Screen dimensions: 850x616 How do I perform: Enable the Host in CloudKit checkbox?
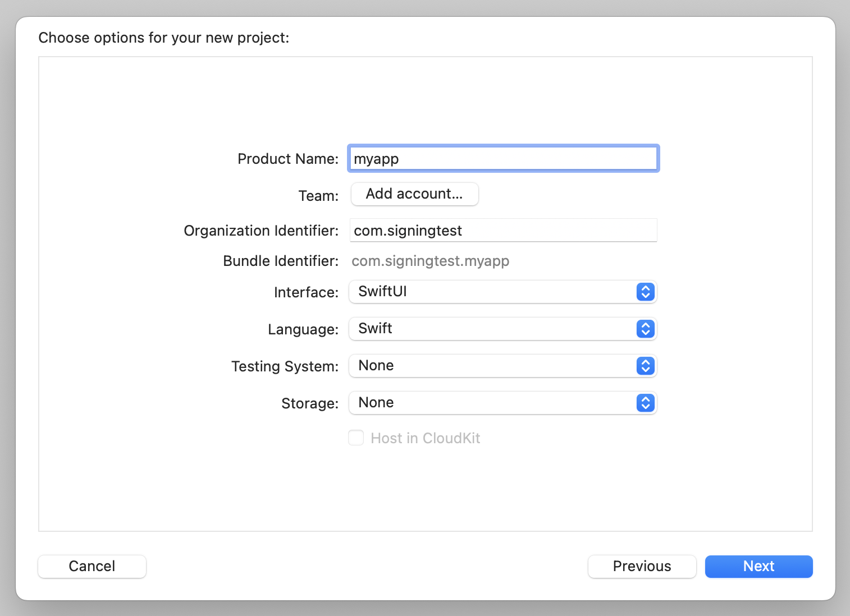tap(356, 438)
